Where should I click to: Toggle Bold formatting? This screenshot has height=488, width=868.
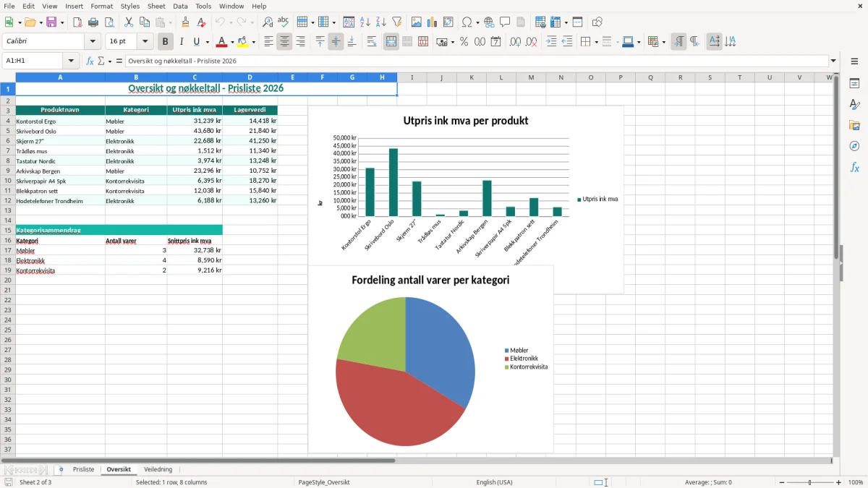point(166,42)
